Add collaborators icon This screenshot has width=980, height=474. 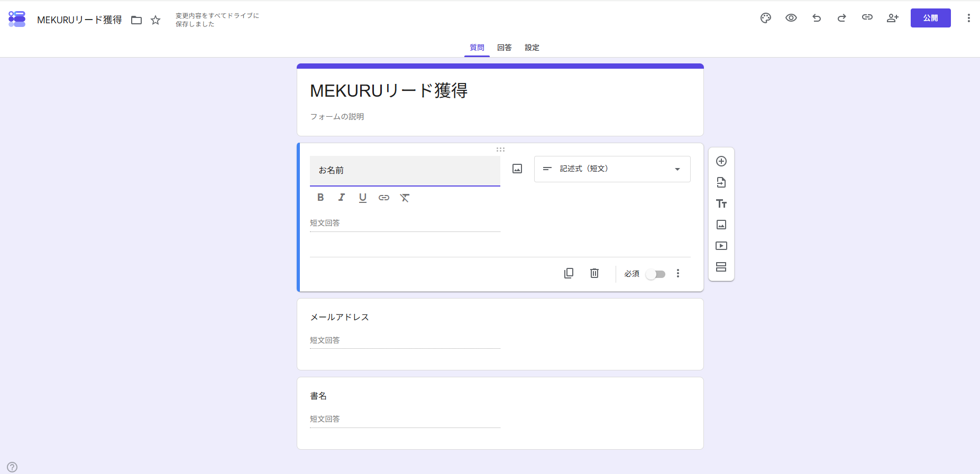tap(893, 18)
